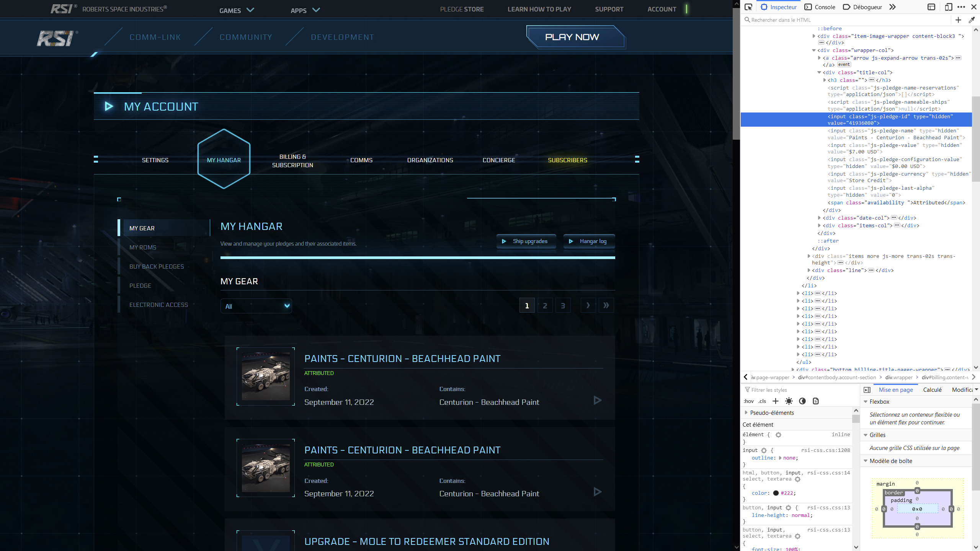980x551 pixels.
Task: Click the create new node plus icon
Action: coord(958,20)
